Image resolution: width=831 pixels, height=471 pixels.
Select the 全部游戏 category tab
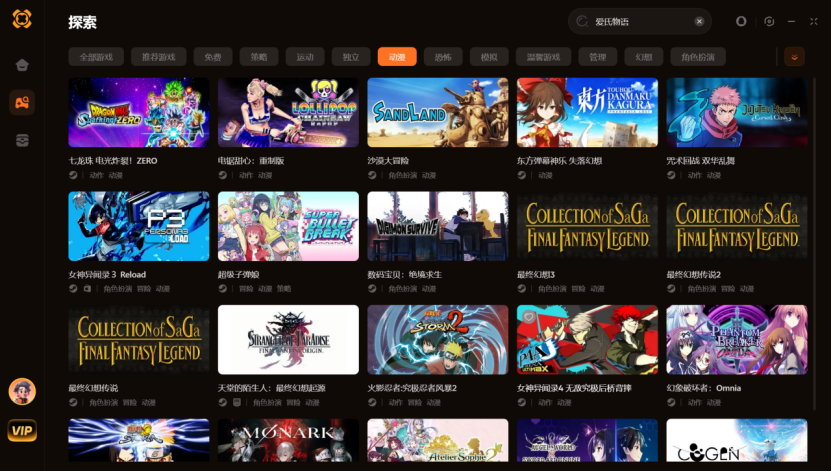coord(96,57)
